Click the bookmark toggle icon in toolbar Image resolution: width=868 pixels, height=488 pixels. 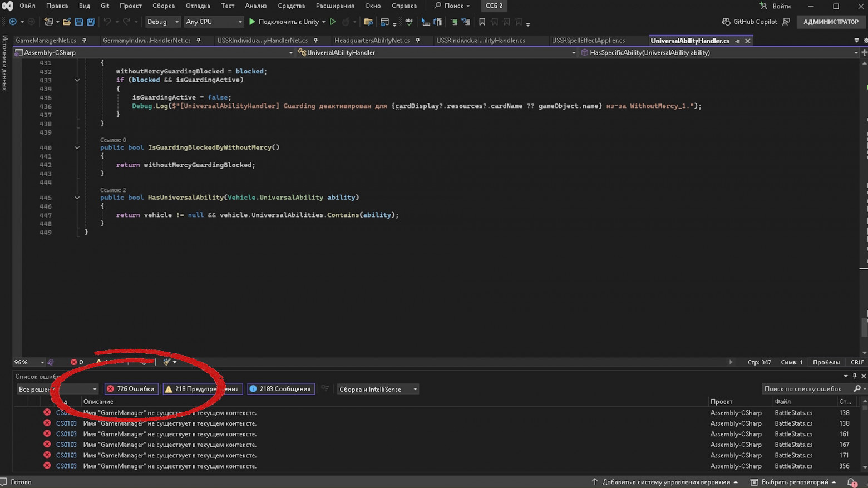482,22
